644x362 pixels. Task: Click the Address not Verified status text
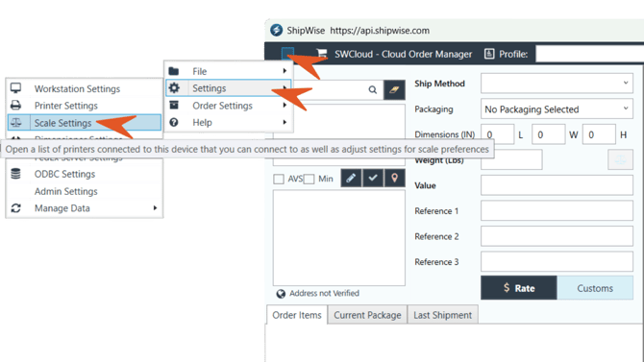click(324, 293)
